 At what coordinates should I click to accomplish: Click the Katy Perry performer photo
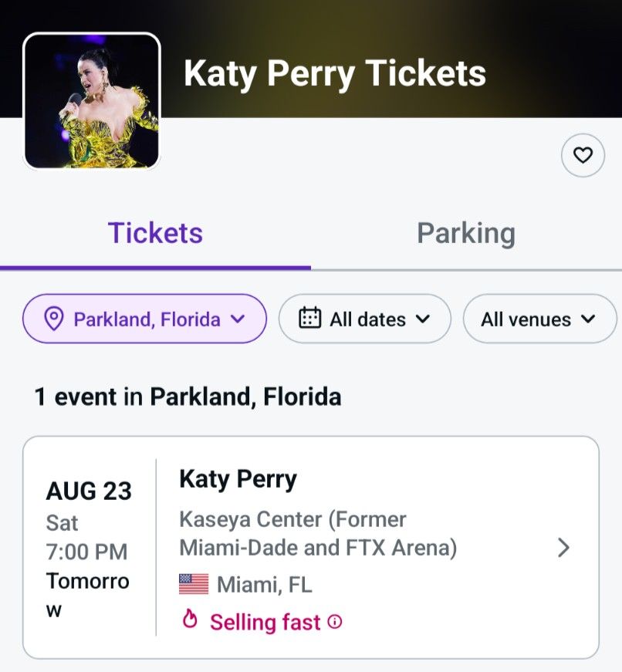click(91, 101)
